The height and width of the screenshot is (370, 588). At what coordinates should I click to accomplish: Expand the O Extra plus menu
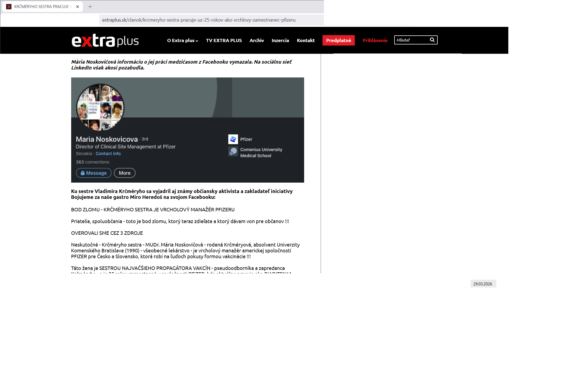coord(183,40)
